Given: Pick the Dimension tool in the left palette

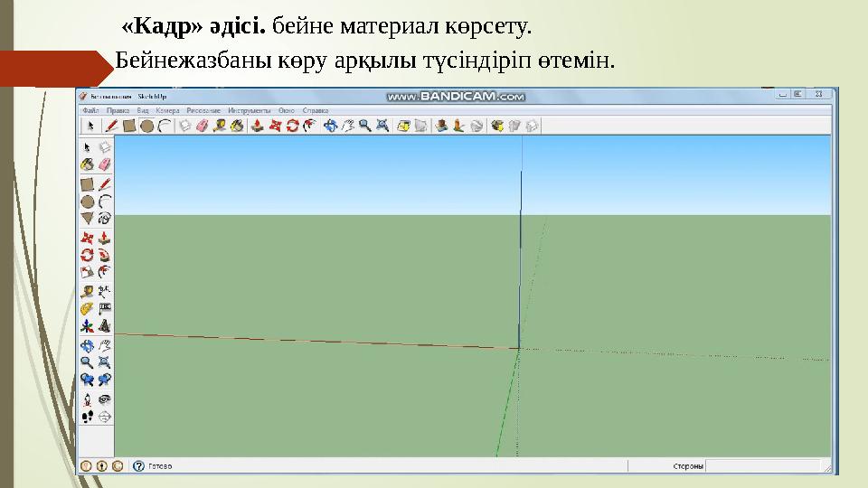Looking at the screenshot, I should click(104, 291).
